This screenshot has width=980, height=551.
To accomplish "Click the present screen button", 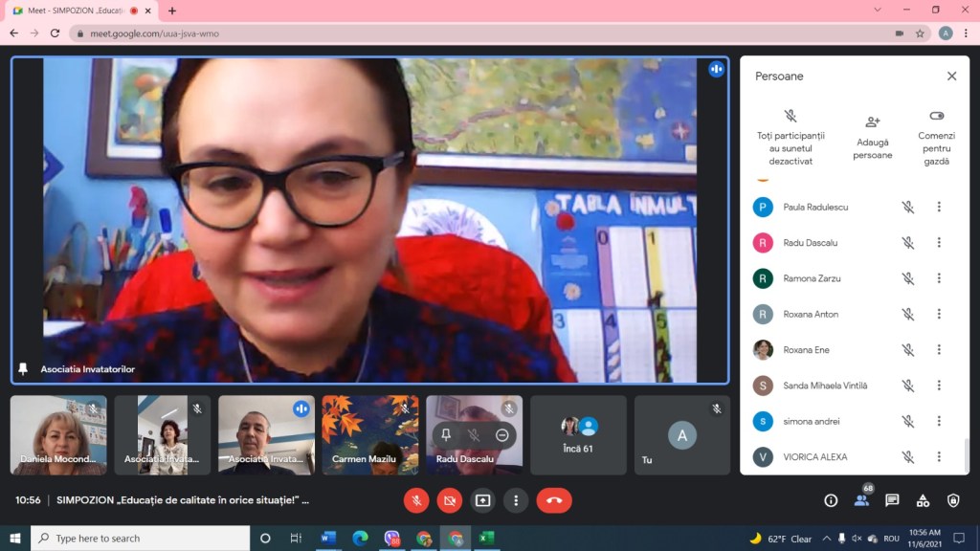I will pyautogui.click(x=483, y=500).
